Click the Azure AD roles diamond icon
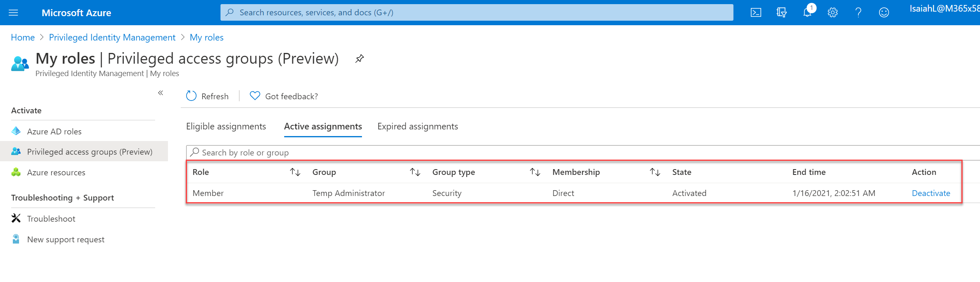The image size is (980, 282). point(16,131)
